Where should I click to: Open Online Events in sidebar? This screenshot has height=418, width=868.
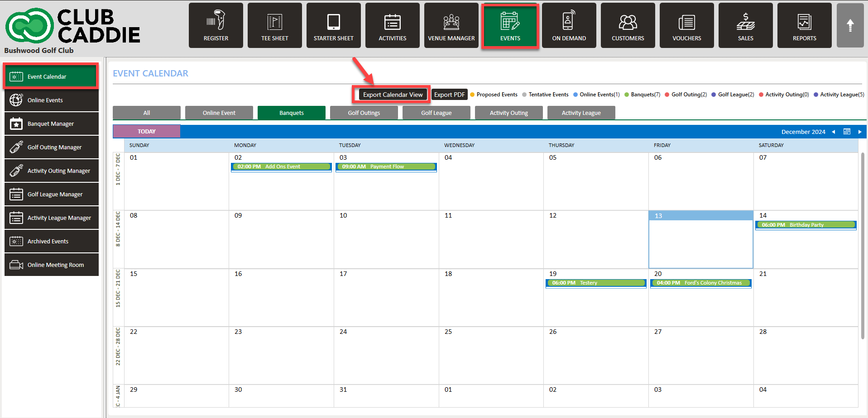tap(52, 100)
